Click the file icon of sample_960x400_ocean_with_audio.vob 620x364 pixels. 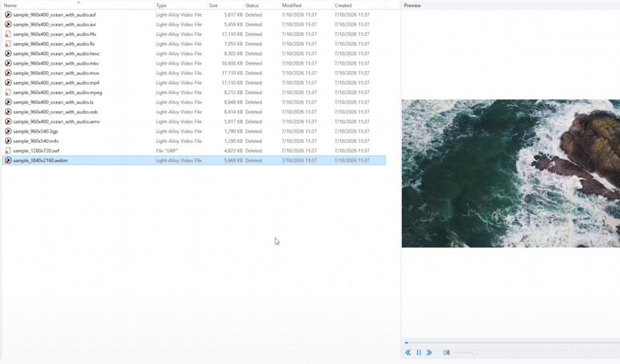8,112
